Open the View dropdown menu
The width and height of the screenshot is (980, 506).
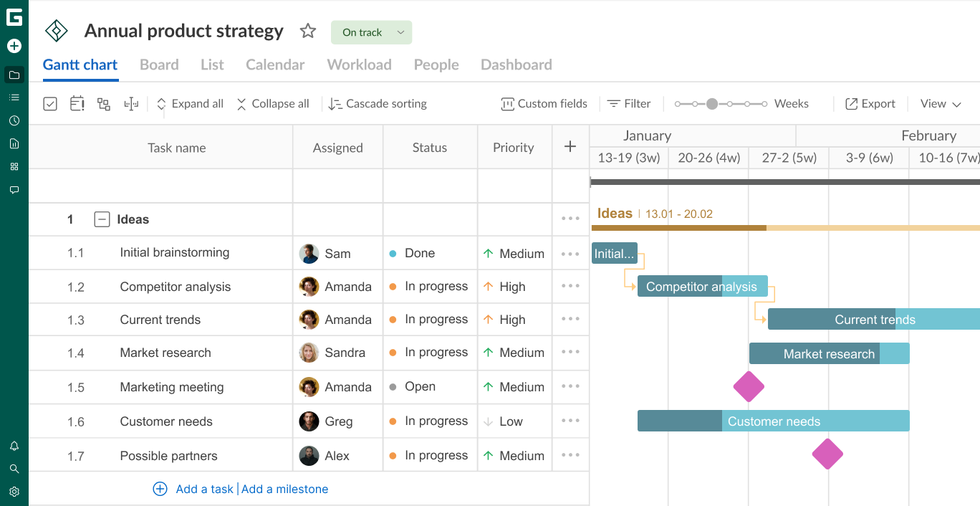pos(940,103)
